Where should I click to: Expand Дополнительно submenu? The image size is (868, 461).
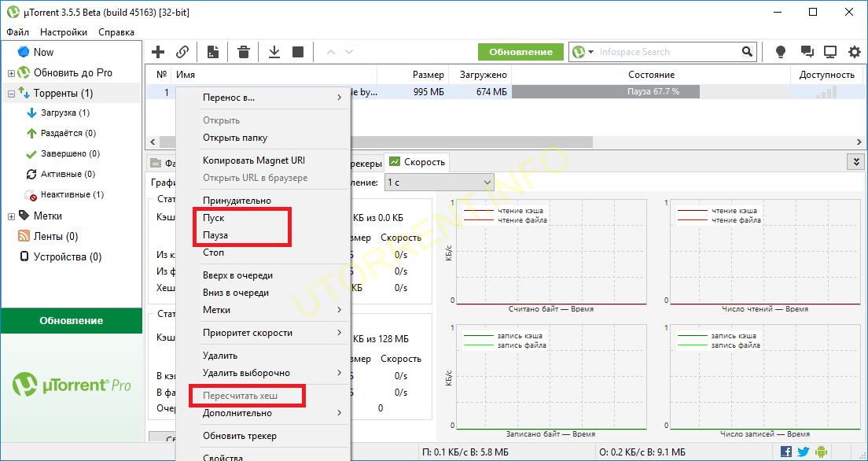click(x=263, y=413)
